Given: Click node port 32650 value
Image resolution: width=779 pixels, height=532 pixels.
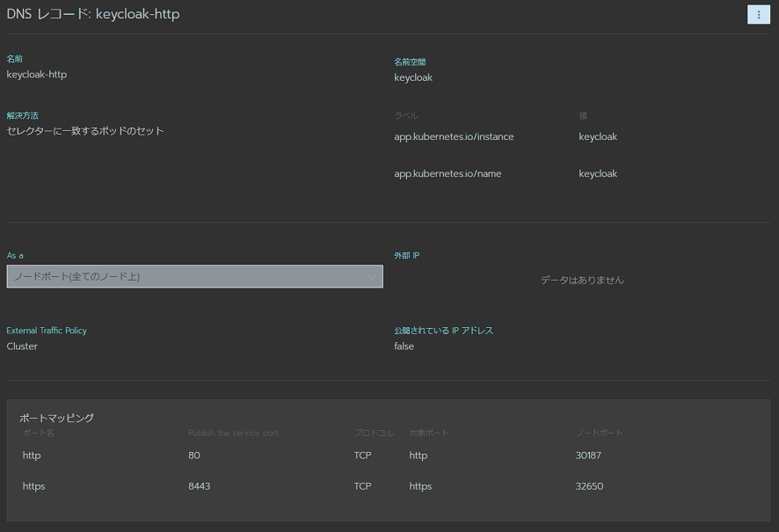Looking at the screenshot, I should [589, 486].
